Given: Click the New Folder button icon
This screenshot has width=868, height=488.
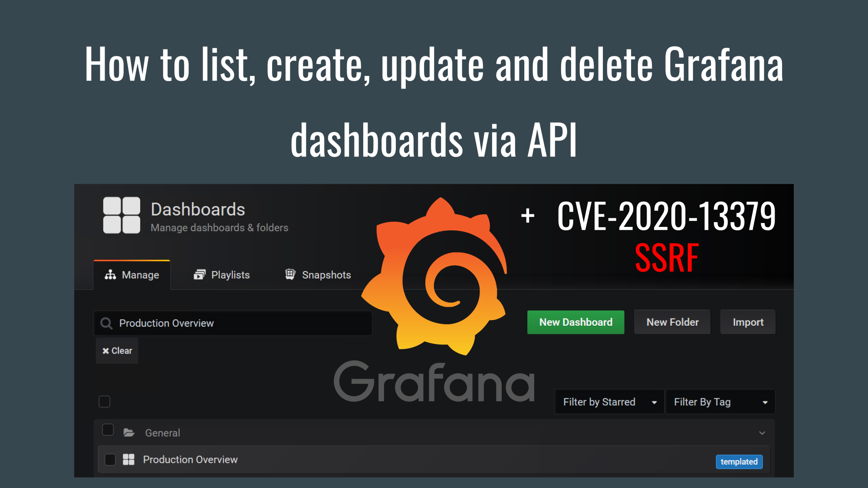Looking at the screenshot, I should click(x=672, y=322).
